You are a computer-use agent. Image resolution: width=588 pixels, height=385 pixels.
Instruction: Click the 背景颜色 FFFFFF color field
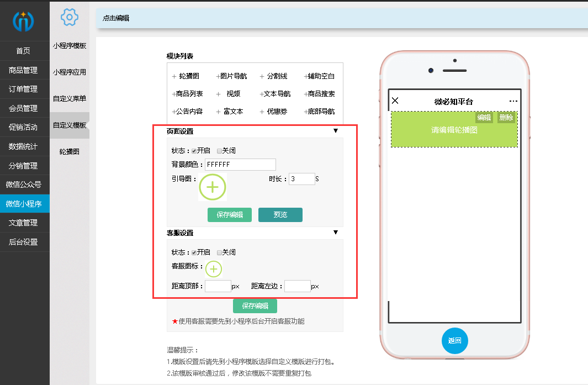240,165
